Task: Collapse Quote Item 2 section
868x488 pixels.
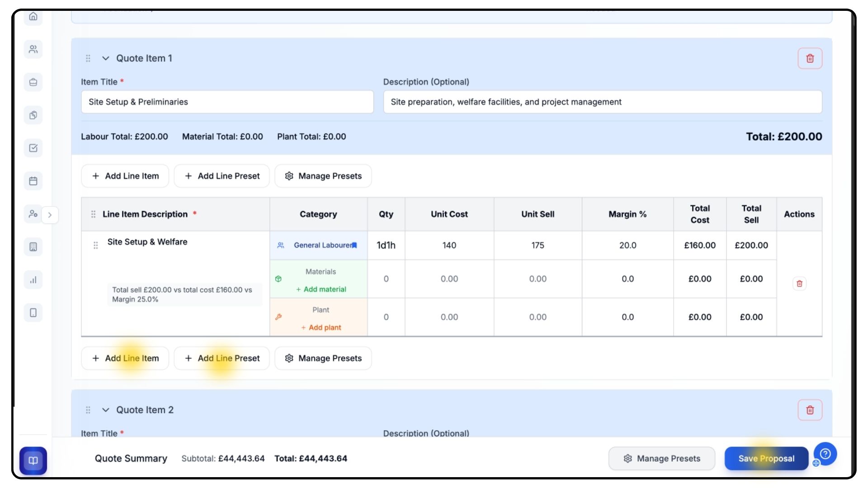Action: (x=106, y=410)
